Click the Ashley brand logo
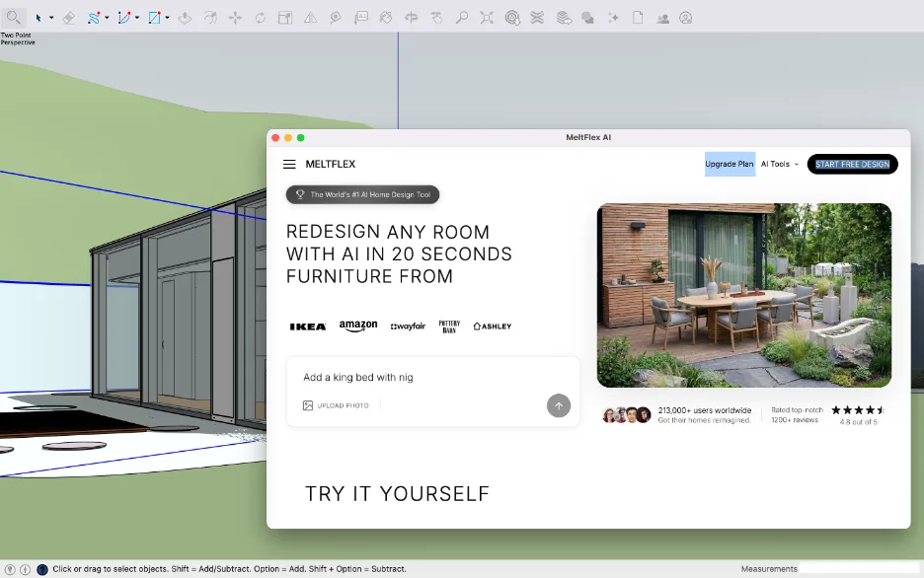Image resolution: width=924 pixels, height=578 pixels. pos(493,326)
